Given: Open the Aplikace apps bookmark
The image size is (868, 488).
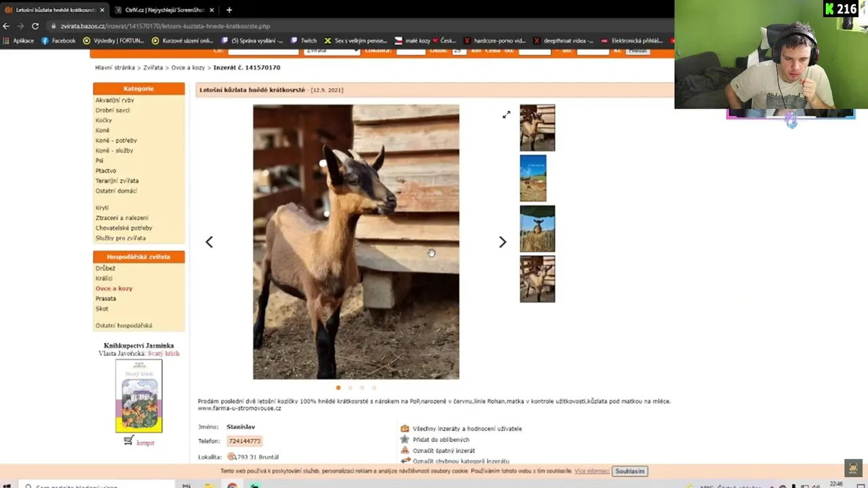Looking at the screenshot, I should tap(19, 41).
